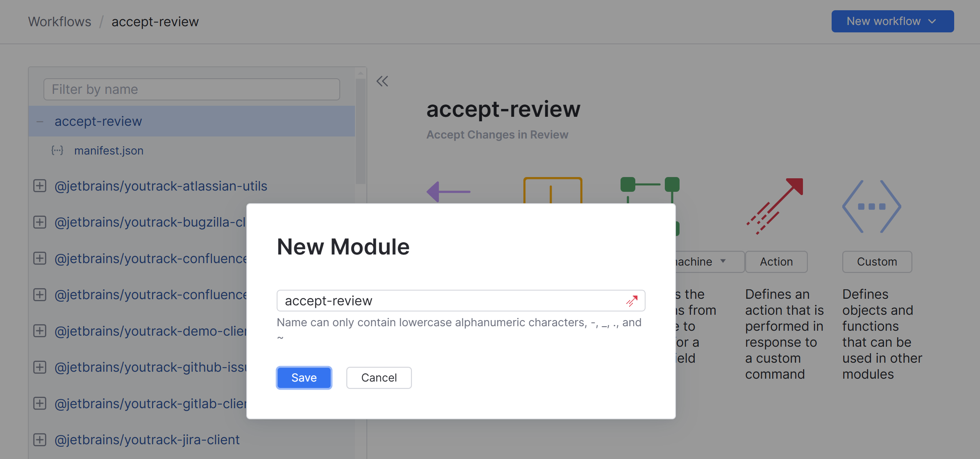980x459 pixels.
Task: Click the blue Custom module brackets icon
Action: [871, 206]
